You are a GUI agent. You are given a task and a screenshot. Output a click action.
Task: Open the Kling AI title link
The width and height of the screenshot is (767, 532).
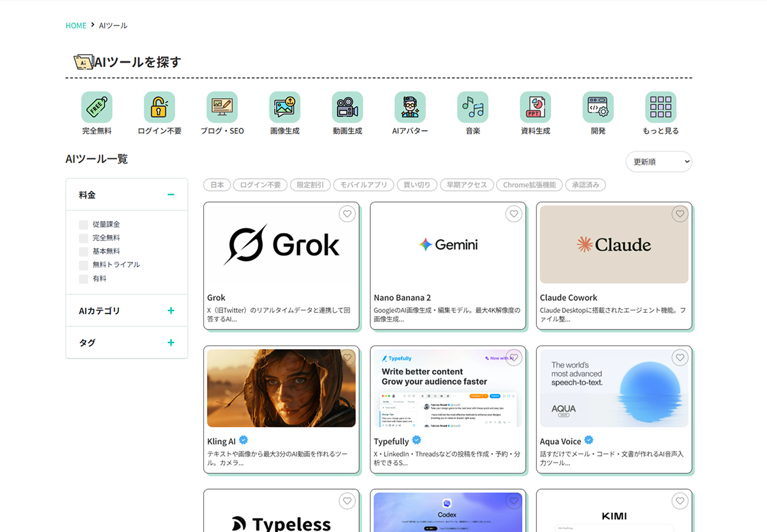[221, 441]
